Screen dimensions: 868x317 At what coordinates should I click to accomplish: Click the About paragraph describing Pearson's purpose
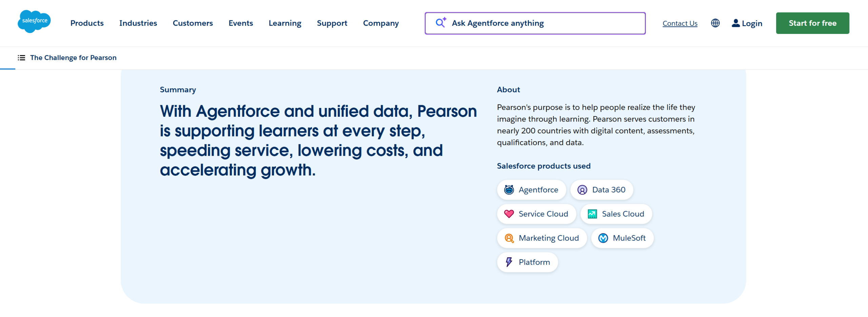pyautogui.click(x=596, y=125)
